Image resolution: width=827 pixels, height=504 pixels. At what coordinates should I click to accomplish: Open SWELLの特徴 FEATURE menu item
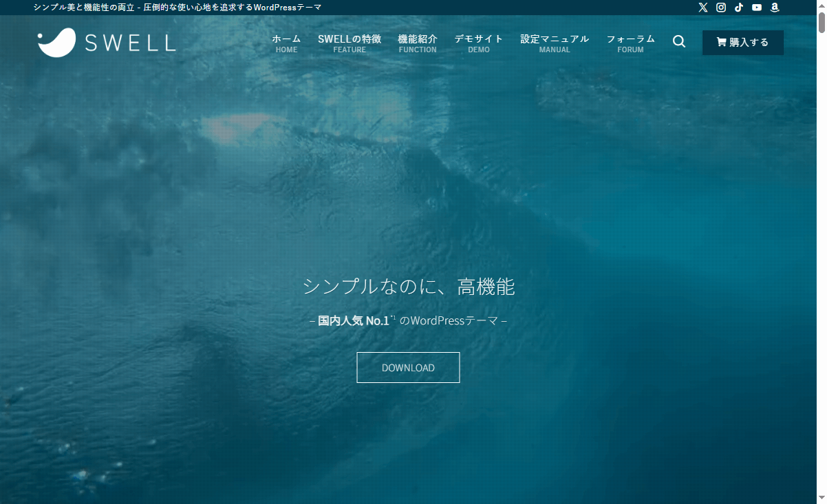pos(350,43)
